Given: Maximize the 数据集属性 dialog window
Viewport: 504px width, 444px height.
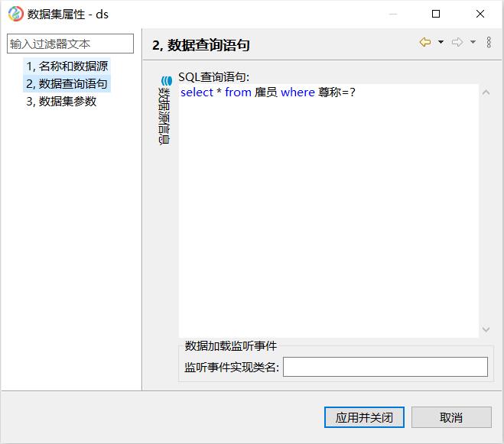Looking at the screenshot, I should (436, 14).
